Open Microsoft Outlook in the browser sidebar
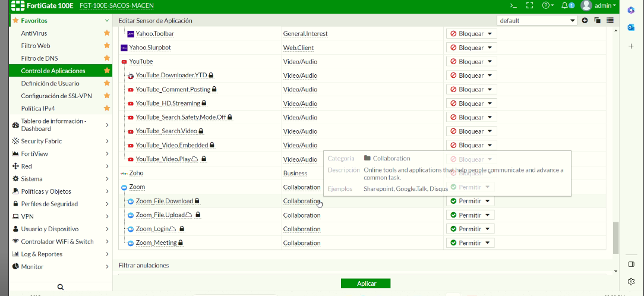644x296 pixels. pos(631,27)
